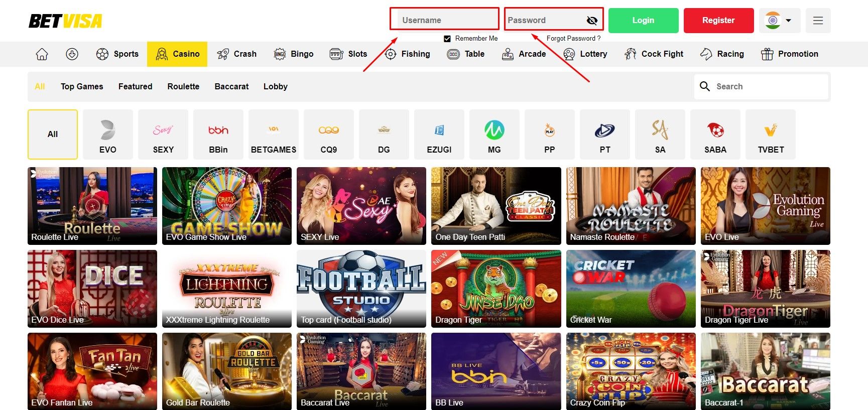Click the Forgot Password link

point(573,39)
